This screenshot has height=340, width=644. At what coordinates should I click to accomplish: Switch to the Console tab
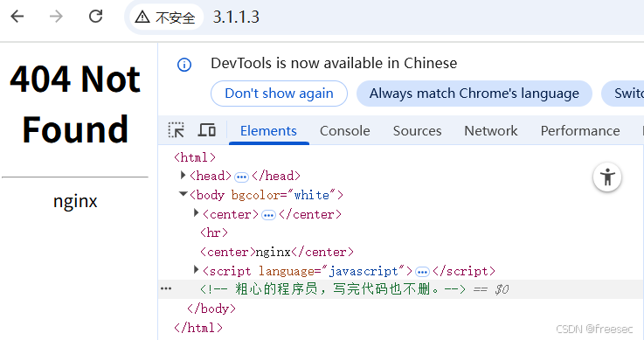[345, 130]
